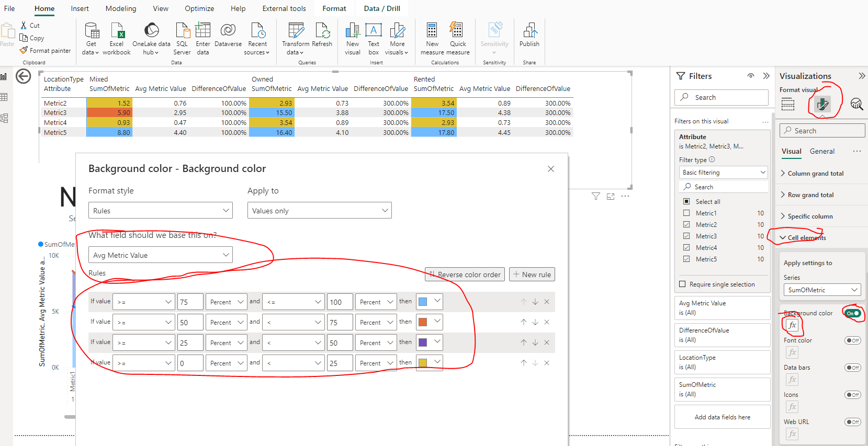Enable Data bars toggle
Image resolution: width=868 pixels, height=446 pixels.
point(853,368)
